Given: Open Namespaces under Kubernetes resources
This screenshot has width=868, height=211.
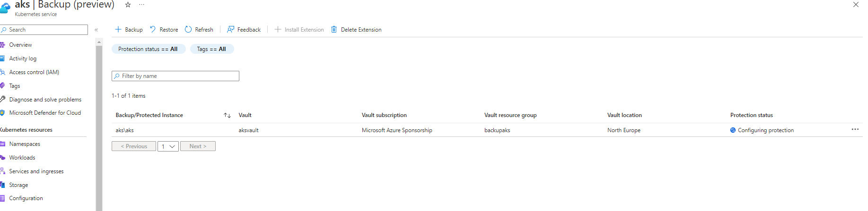Looking at the screenshot, I should tap(25, 144).
